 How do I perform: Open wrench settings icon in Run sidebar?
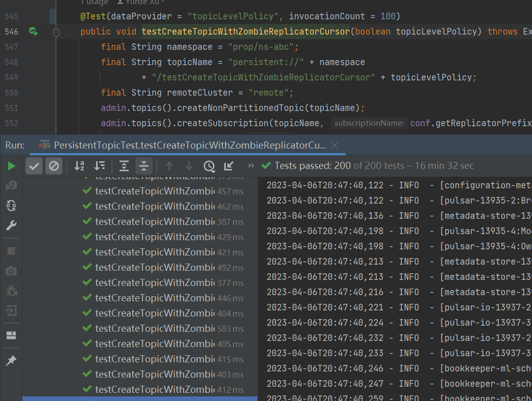pos(11,225)
